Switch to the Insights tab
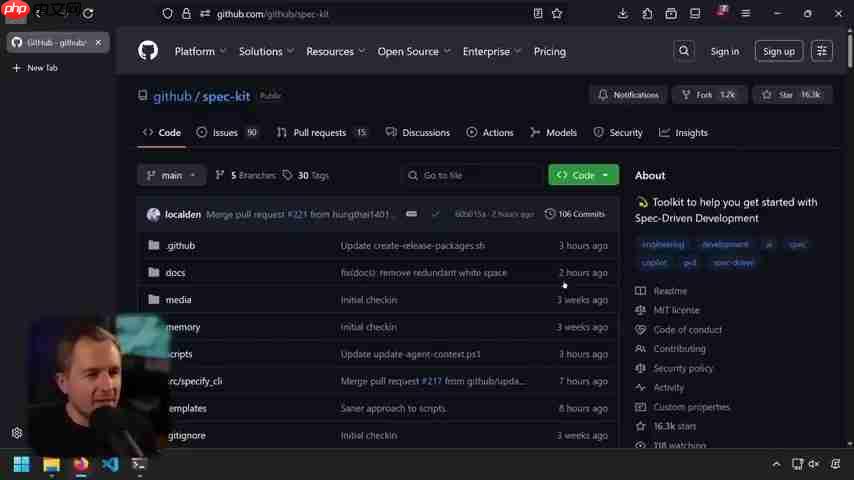The image size is (854, 480). [683, 133]
